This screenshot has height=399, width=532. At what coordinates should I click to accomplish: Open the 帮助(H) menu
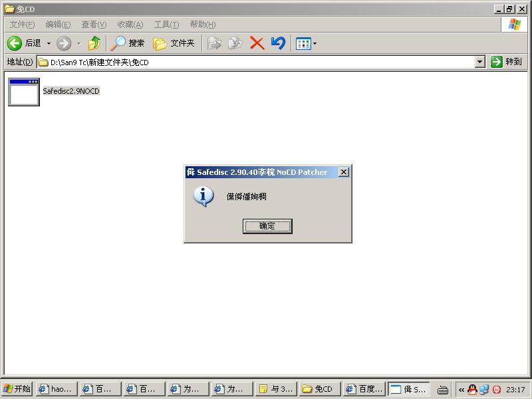click(x=203, y=25)
